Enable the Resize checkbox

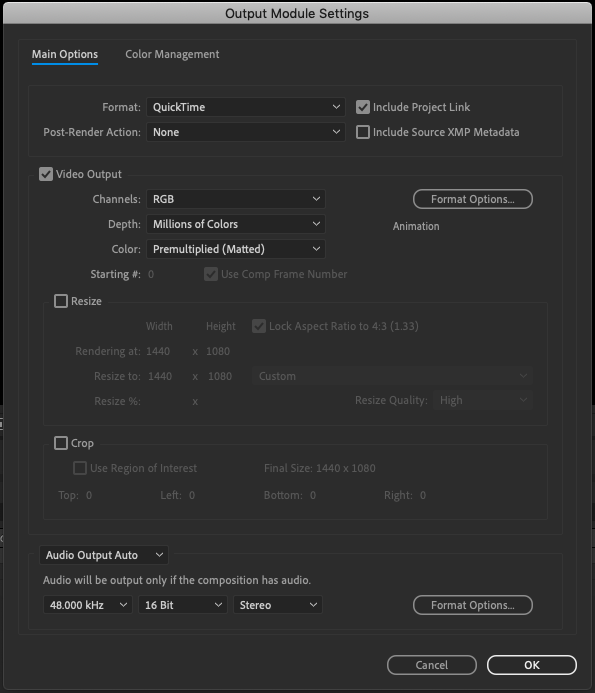pyautogui.click(x=61, y=301)
